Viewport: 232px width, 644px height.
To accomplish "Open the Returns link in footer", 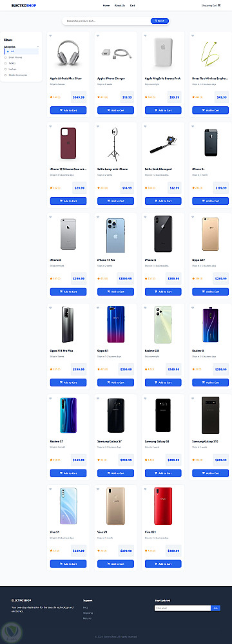I will pyautogui.click(x=87, y=618).
